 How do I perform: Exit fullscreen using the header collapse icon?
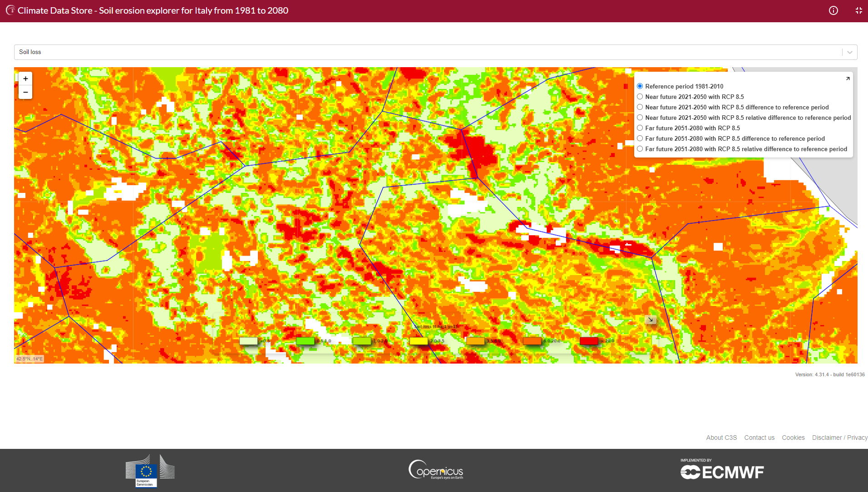coord(858,10)
